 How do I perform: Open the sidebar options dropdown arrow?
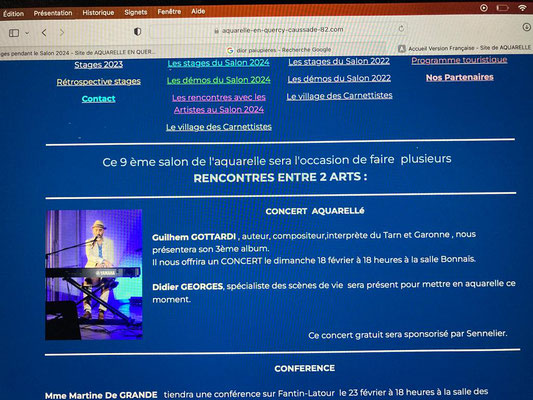point(27,33)
